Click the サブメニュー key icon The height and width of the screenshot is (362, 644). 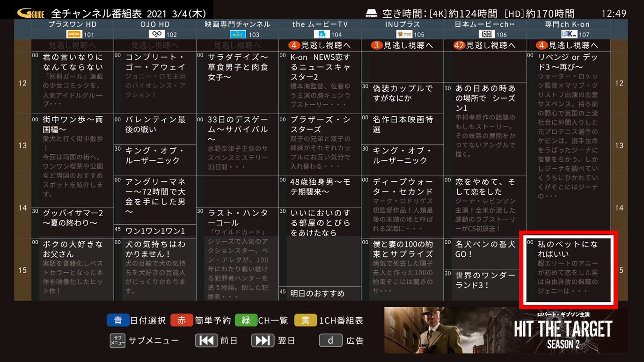point(117,340)
